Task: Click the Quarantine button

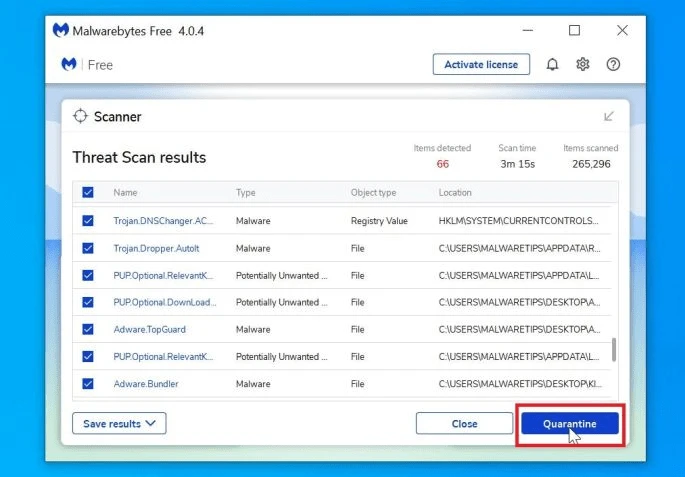Action: [x=570, y=424]
